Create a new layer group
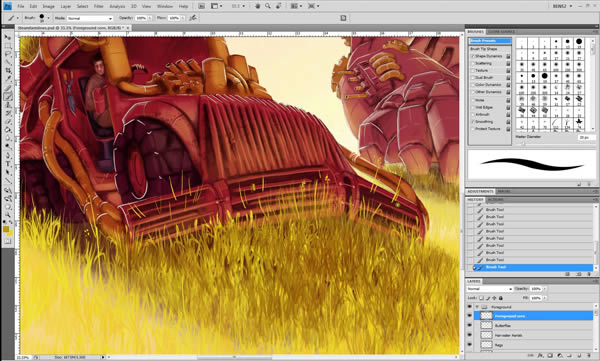 569,356
